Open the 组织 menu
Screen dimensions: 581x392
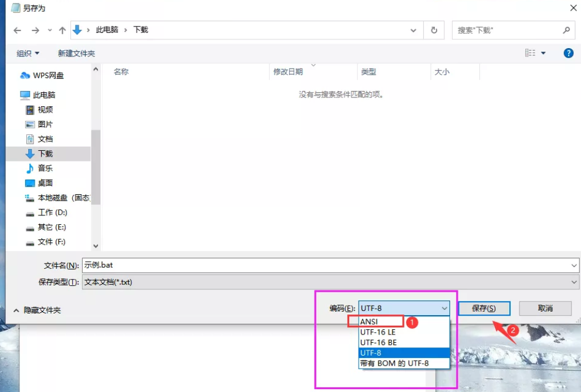point(28,53)
